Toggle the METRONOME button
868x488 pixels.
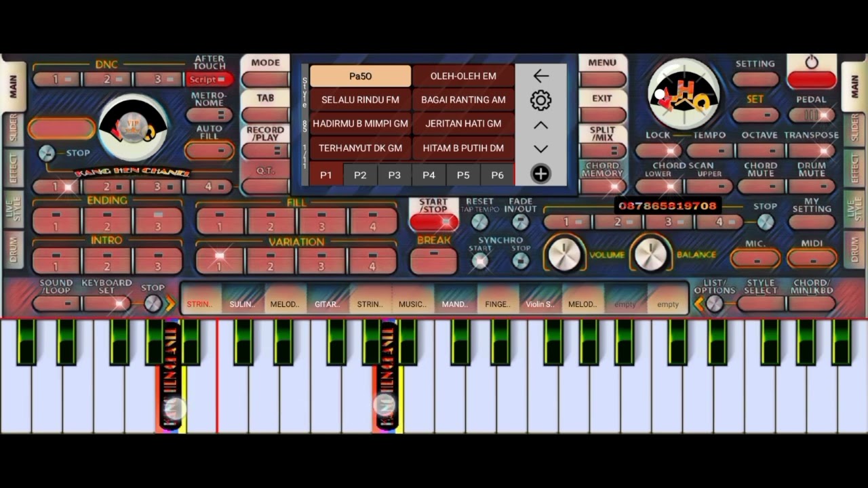pyautogui.click(x=210, y=115)
